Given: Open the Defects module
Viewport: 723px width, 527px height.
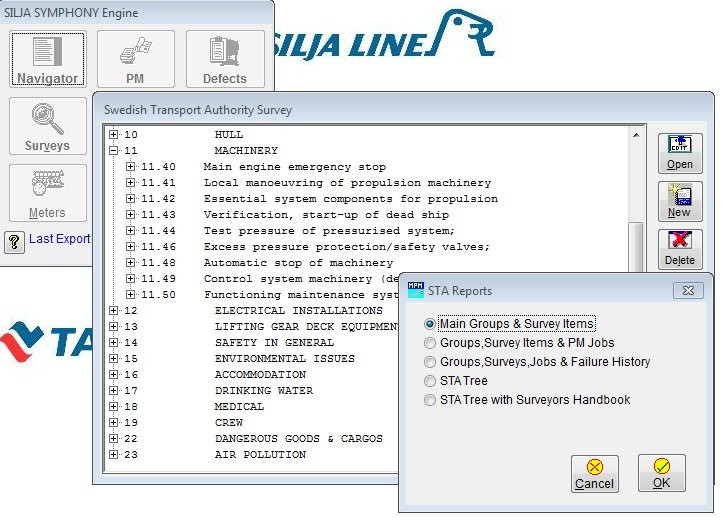Looking at the screenshot, I should click(x=225, y=59).
